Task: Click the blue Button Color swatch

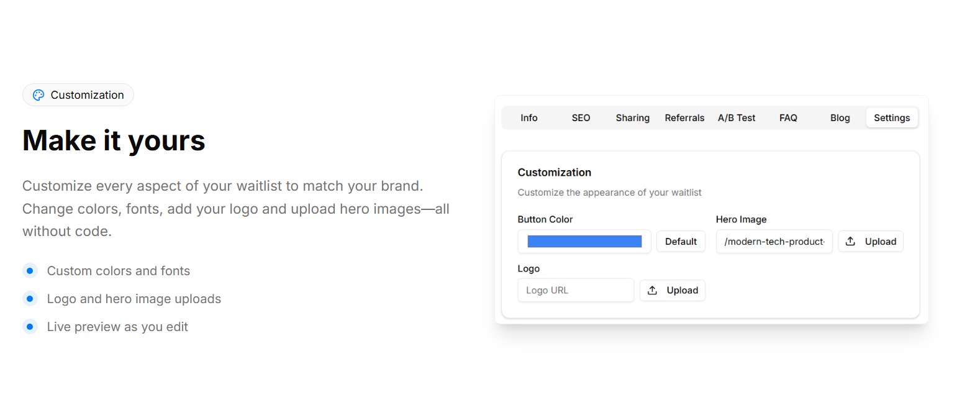Action: 584,241
